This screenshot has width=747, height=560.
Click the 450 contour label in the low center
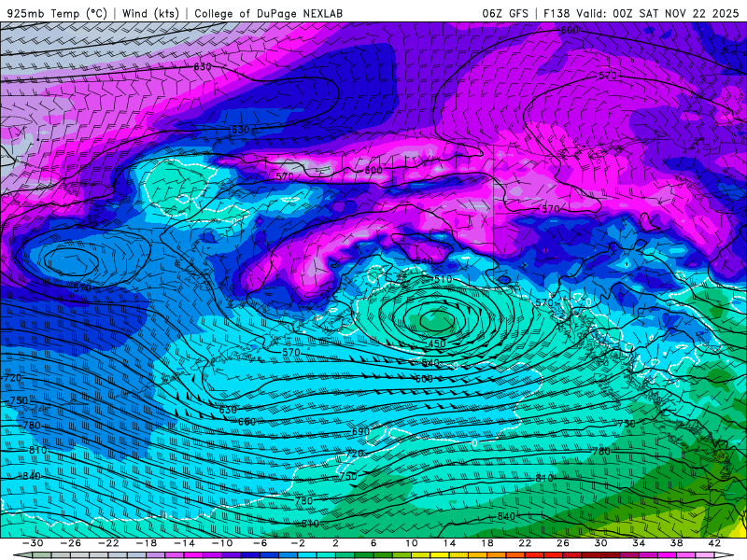436,343
